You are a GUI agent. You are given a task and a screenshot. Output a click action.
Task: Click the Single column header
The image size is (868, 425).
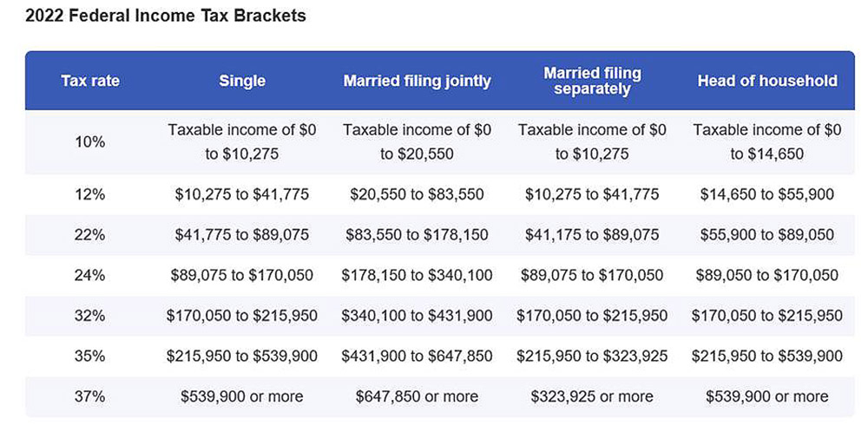click(x=242, y=82)
